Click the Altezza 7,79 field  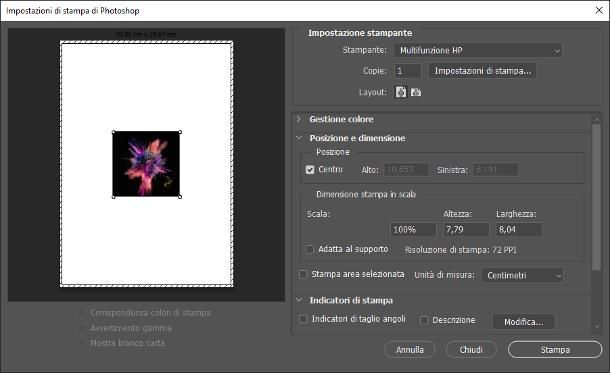(466, 229)
